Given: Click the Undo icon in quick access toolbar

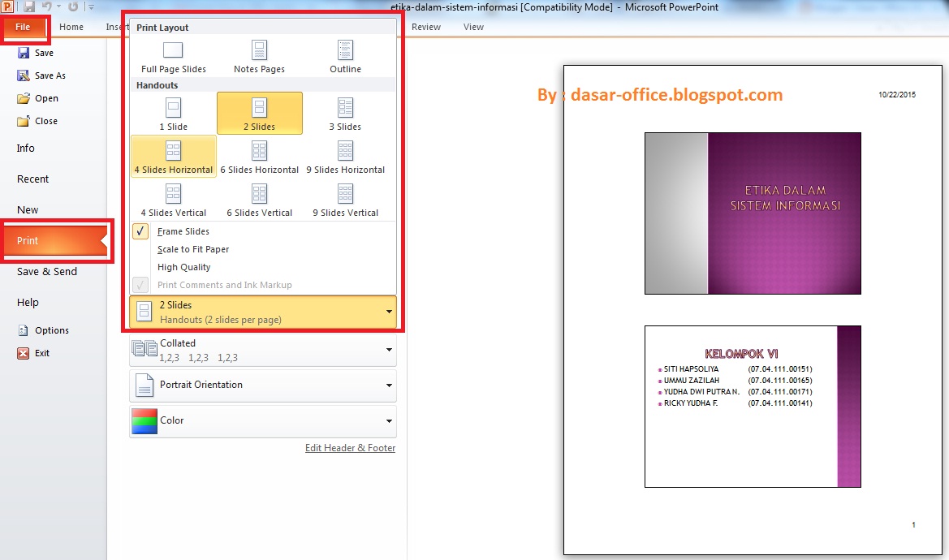Looking at the screenshot, I should click(46, 6).
